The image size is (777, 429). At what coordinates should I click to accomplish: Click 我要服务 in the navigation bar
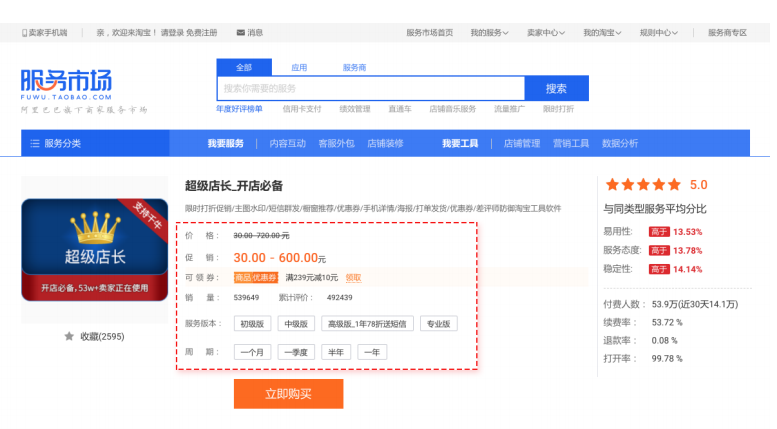[x=225, y=144]
